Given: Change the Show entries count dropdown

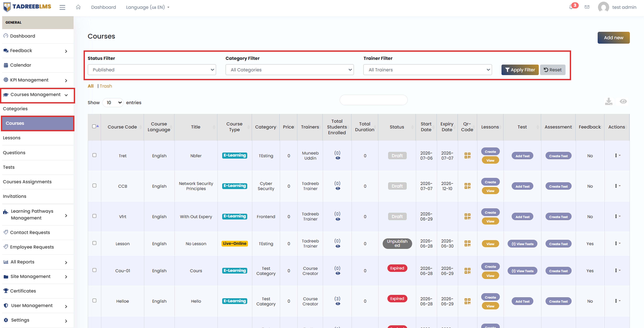Looking at the screenshot, I should tap(113, 103).
